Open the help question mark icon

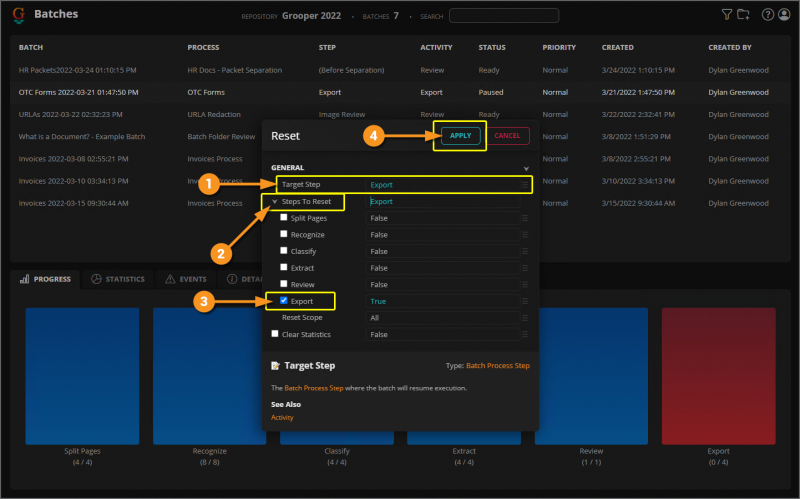[768, 14]
